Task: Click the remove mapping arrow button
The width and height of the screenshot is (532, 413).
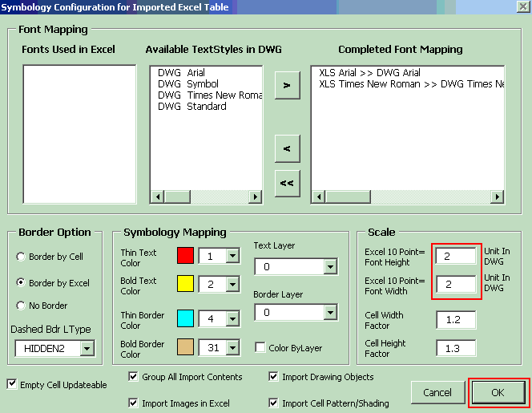Action: (x=287, y=148)
